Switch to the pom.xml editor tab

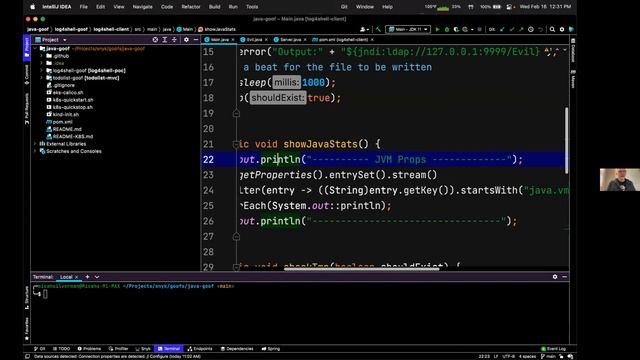click(343, 40)
